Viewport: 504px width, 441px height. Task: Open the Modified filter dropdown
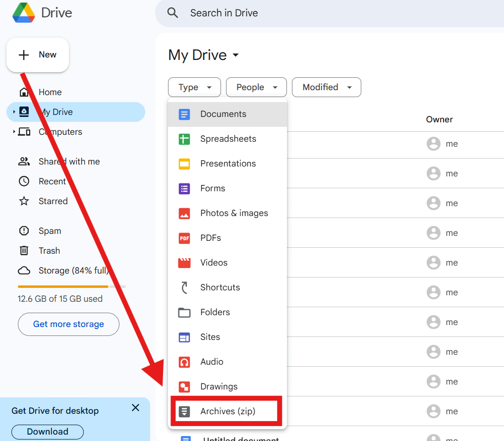[x=326, y=87]
